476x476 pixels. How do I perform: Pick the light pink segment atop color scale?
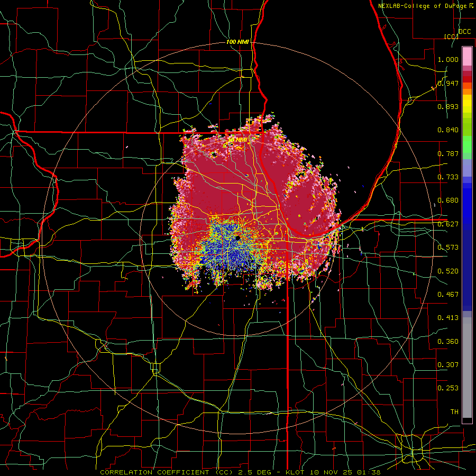467,57
